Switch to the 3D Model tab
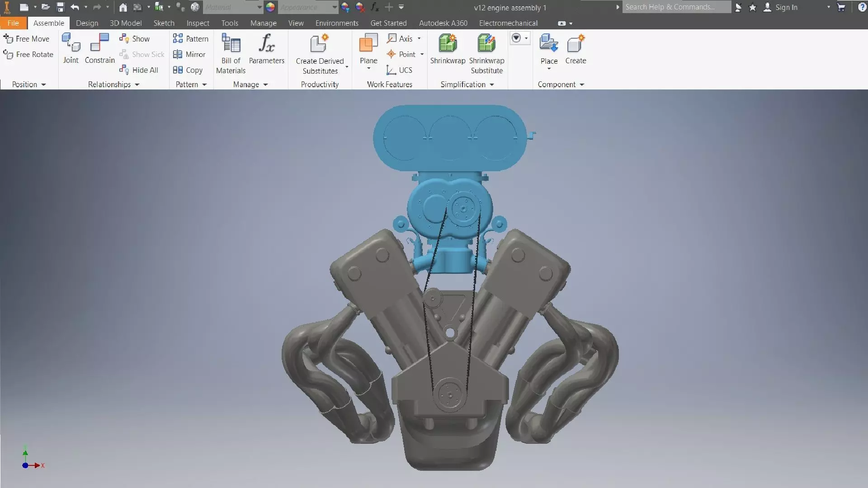 point(126,23)
